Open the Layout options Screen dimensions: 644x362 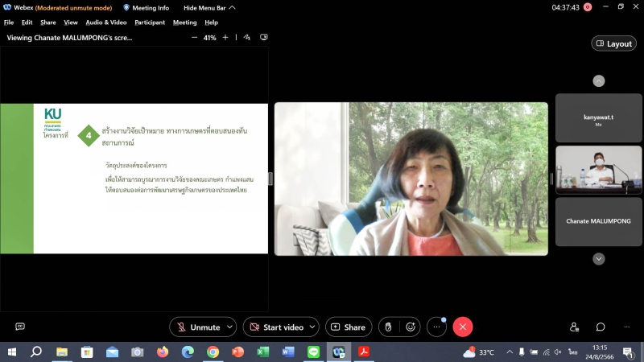(x=613, y=43)
